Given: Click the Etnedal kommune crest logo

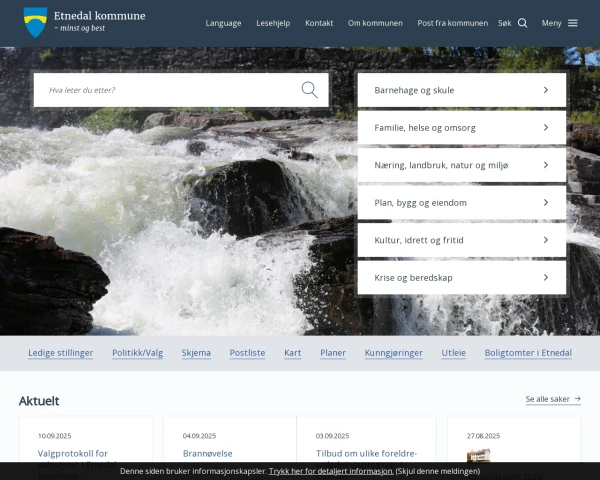Looking at the screenshot, I should (x=35, y=22).
